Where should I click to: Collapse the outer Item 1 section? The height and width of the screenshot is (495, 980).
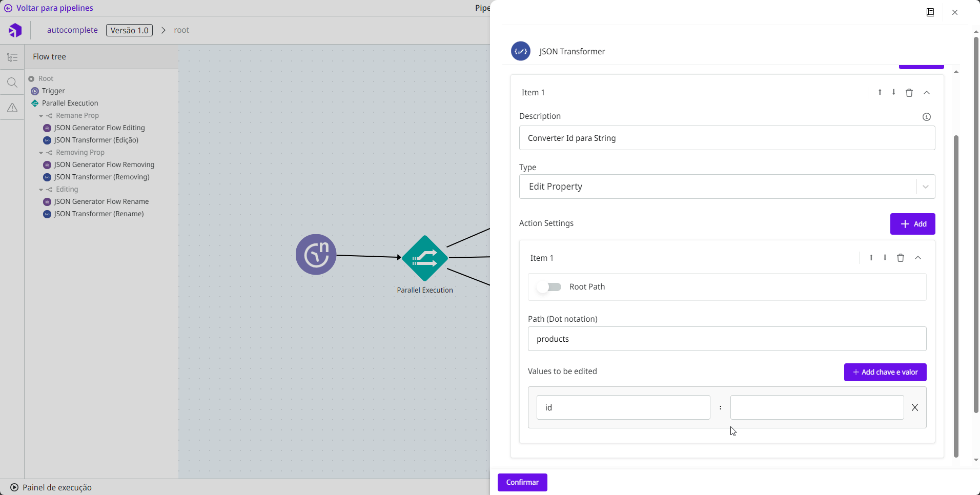927,93
